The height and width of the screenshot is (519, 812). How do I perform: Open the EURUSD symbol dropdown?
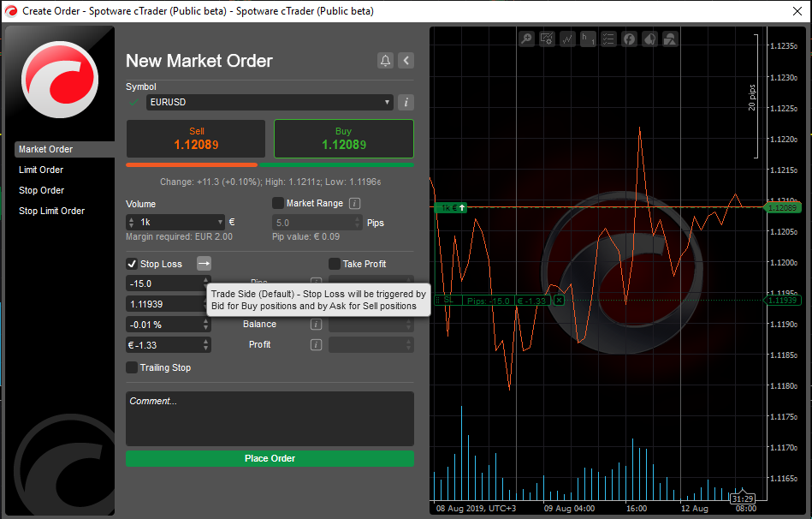[x=269, y=103]
